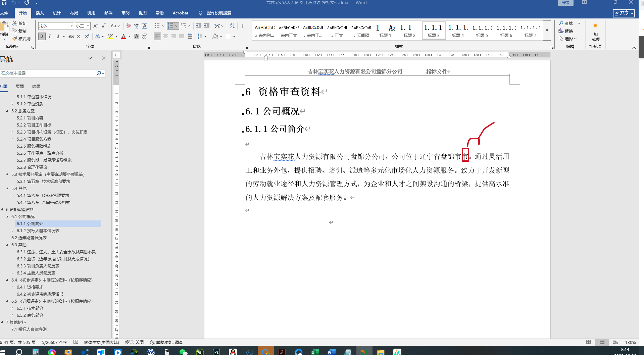
Task: Open the font dialog launcher
Action: tap(148, 47)
